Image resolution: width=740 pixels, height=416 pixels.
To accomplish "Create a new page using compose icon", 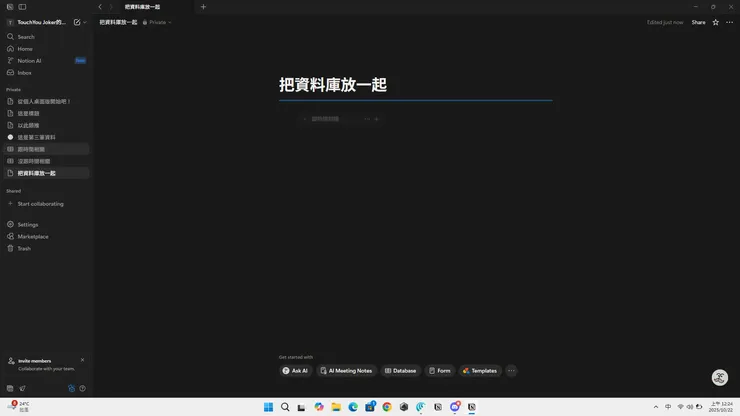I will [x=77, y=22].
